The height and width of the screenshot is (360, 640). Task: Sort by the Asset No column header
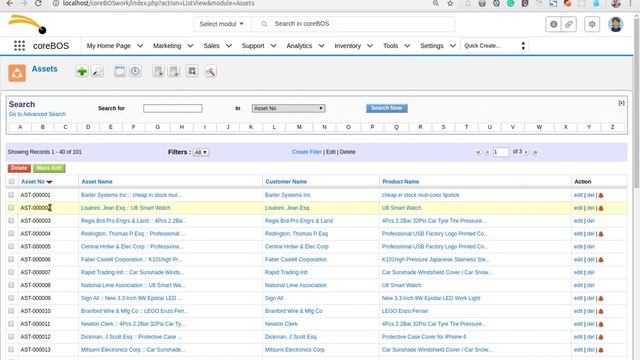tap(33, 182)
